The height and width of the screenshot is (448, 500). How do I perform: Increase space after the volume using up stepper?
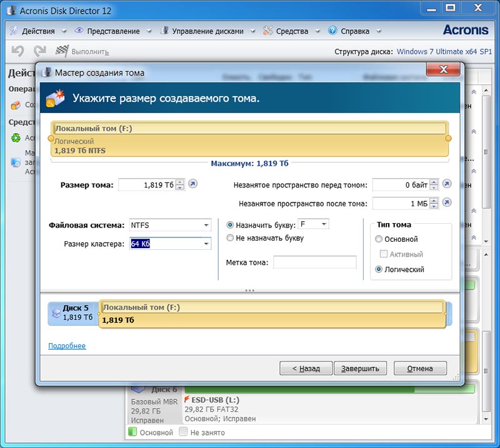[434, 201]
